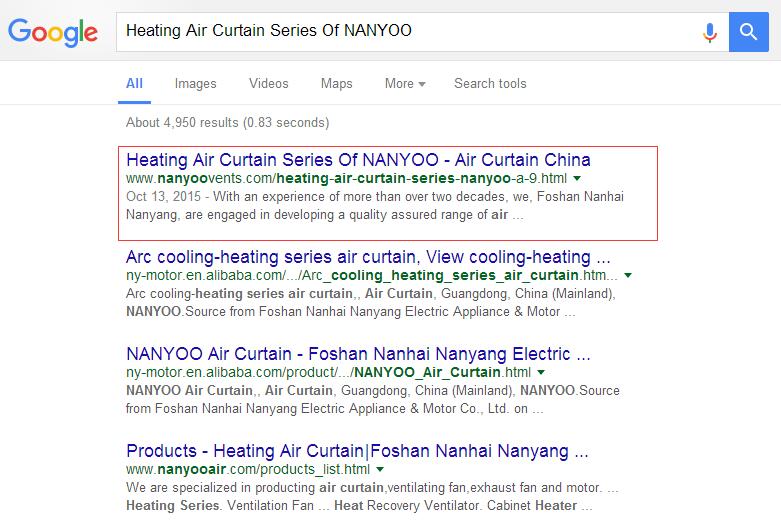Activate voice search microphone icon
The image size is (781, 523).
pos(710,32)
